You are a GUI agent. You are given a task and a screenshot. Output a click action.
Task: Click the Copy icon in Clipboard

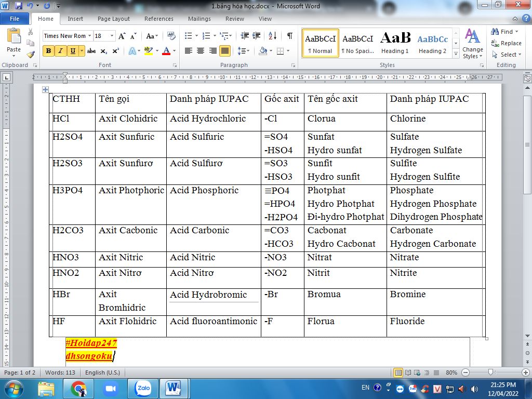tap(31, 43)
